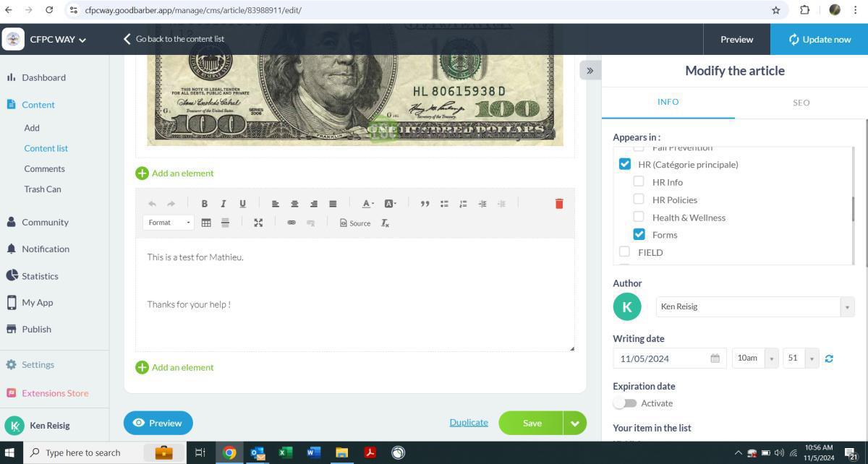The width and height of the screenshot is (868, 464).
Task: Expand the Save button dropdown arrow
Action: point(575,424)
